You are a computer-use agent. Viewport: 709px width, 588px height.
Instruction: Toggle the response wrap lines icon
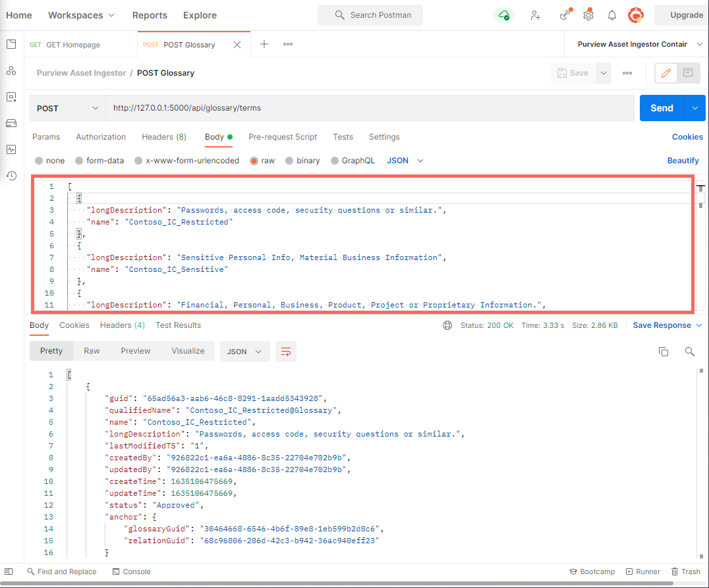coord(286,352)
